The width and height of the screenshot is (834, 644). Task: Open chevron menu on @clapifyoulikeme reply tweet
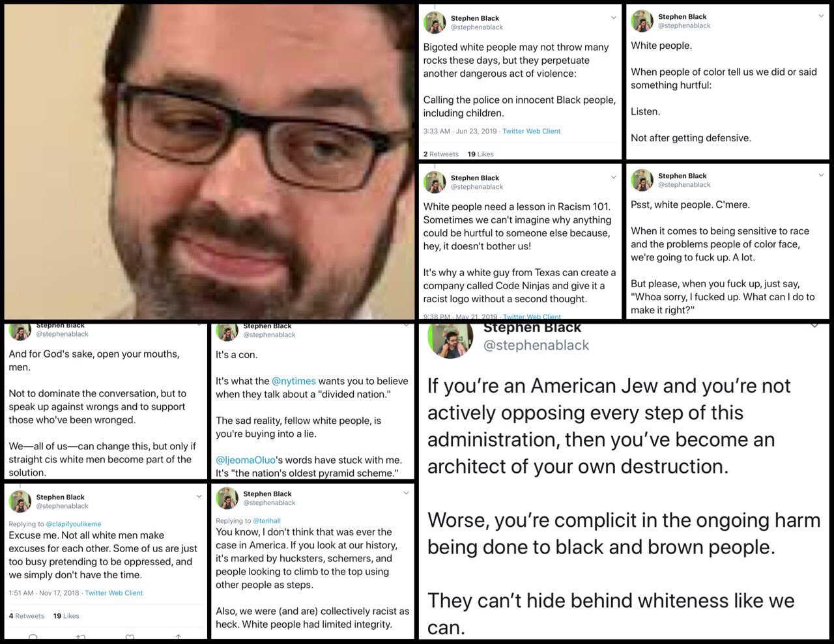click(x=199, y=496)
